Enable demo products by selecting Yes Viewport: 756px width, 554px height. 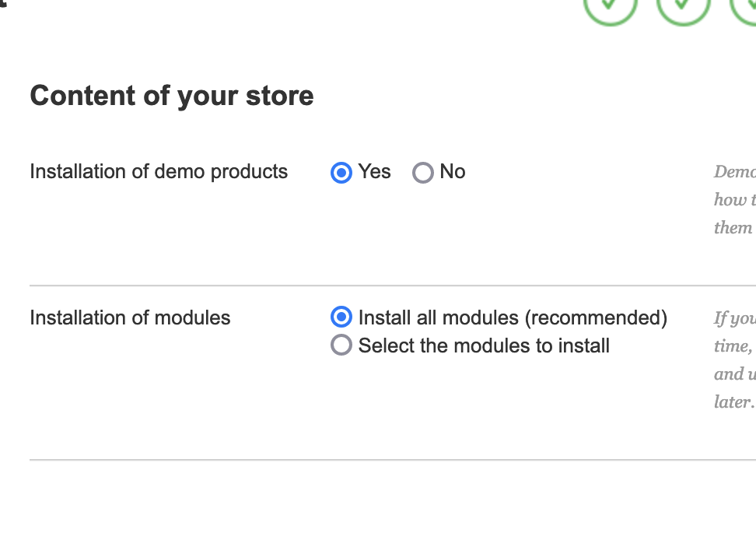[x=341, y=172]
